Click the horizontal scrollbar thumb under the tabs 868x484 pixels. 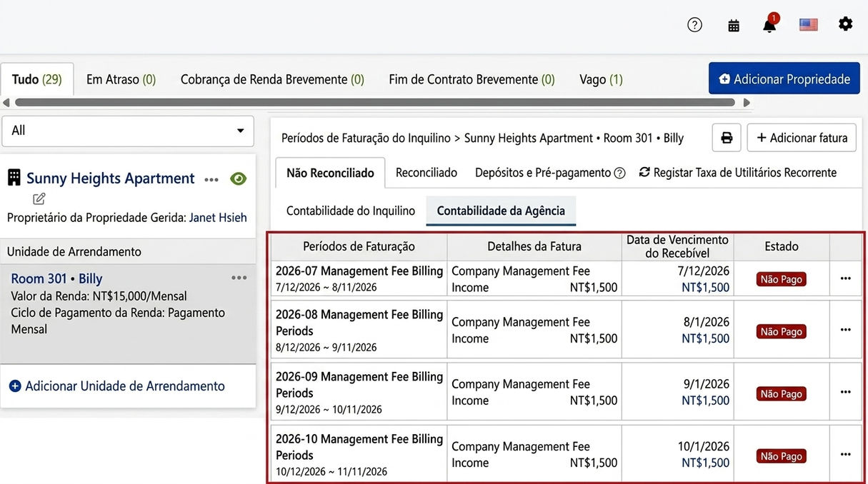374,103
